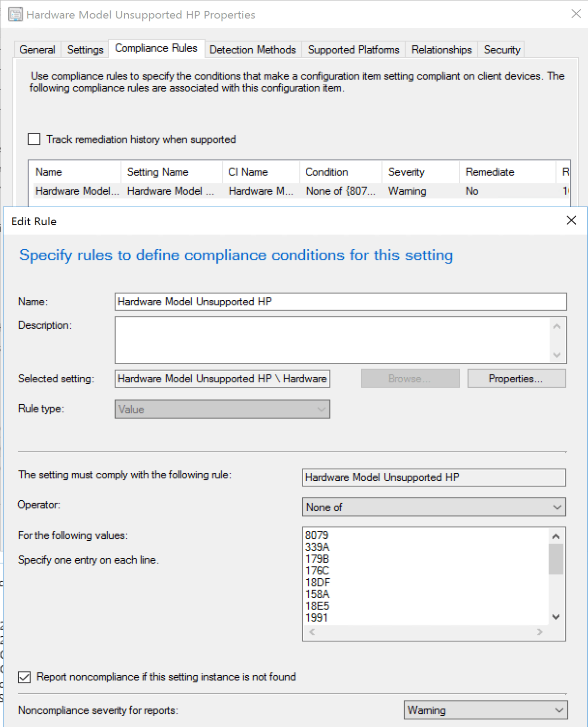Expand Noncompliance severity dropdown set to Warning
This screenshot has height=727, width=588.
coord(485,710)
